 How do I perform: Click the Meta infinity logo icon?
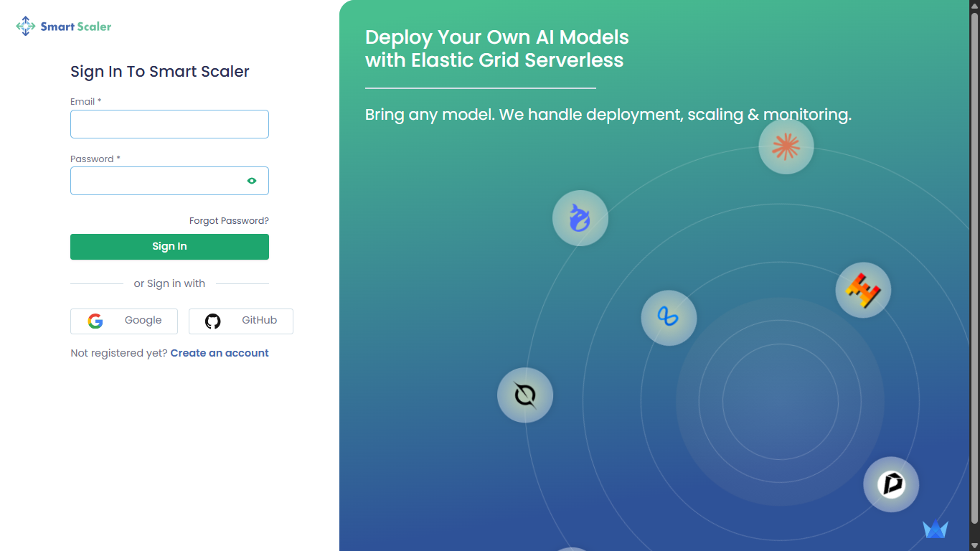tap(669, 317)
